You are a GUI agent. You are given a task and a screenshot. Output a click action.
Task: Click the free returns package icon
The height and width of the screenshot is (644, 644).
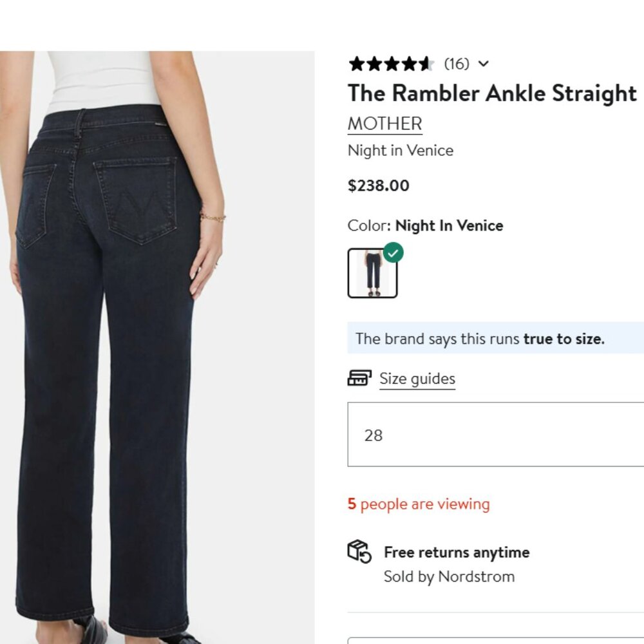(x=358, y=553)
